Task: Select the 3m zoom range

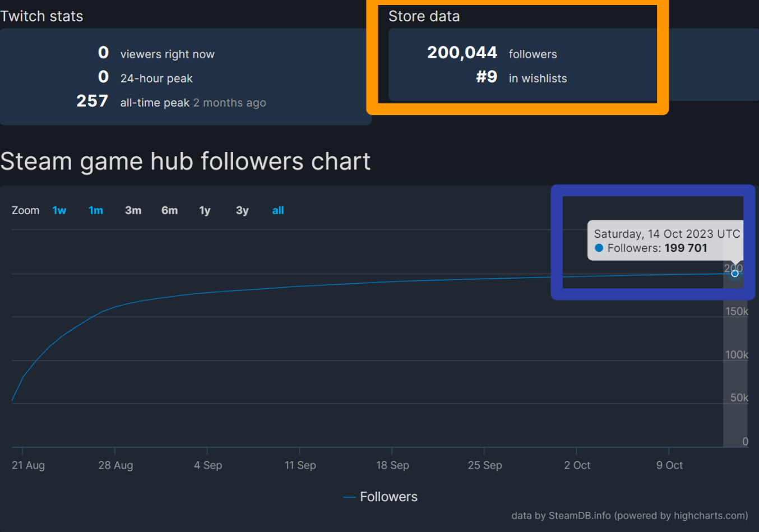Action: (x=133, y=211)
